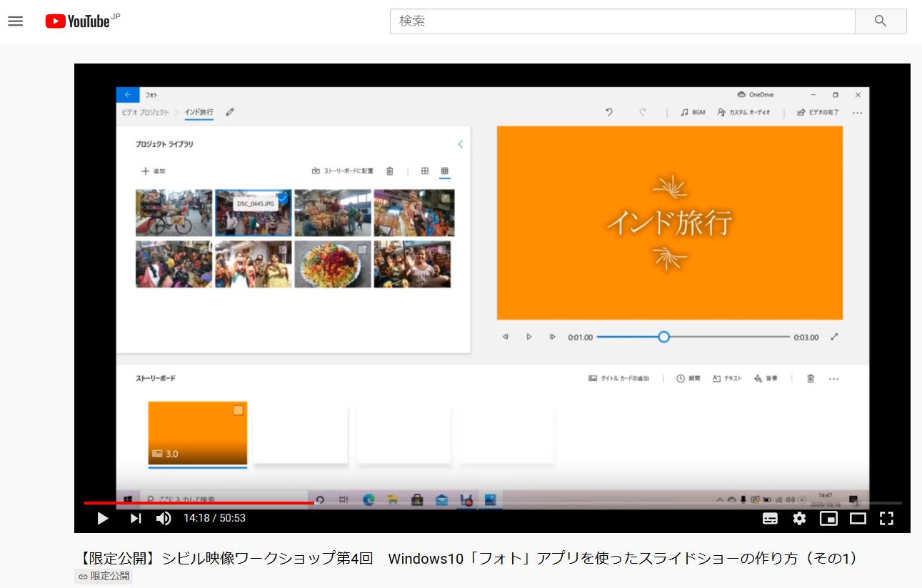Focus the YouTube 検索 search field

622,21
